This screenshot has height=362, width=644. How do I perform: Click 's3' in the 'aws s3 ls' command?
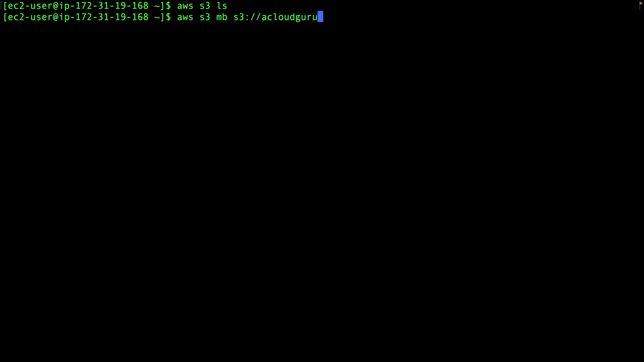tap(205, 6)
